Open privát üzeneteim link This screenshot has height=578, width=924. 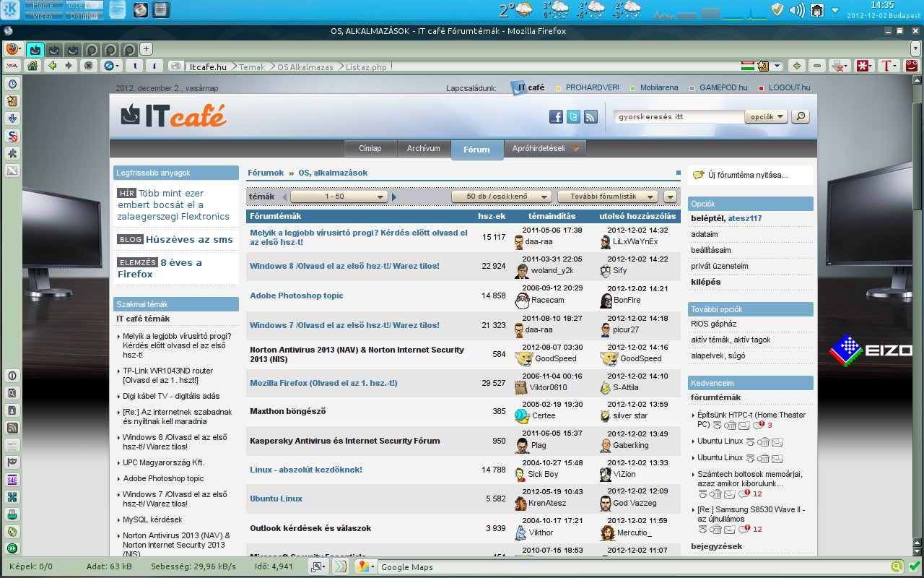coord(719,266)
